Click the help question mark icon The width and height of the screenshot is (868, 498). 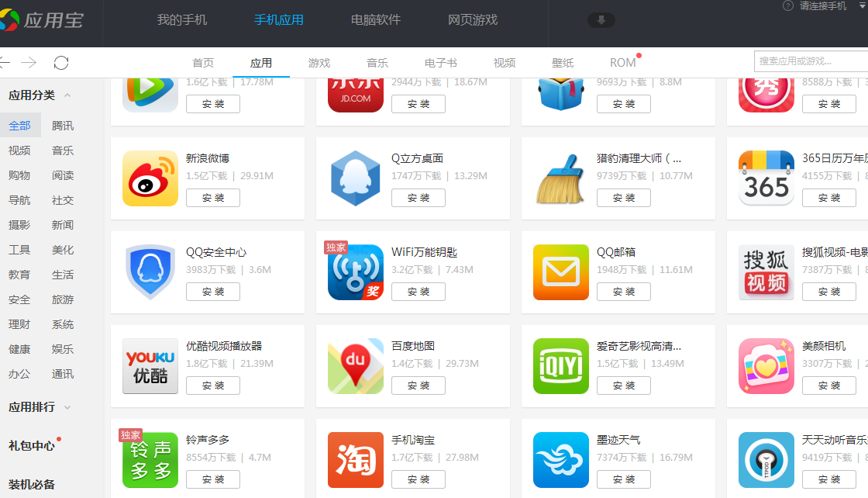(787, 5)
